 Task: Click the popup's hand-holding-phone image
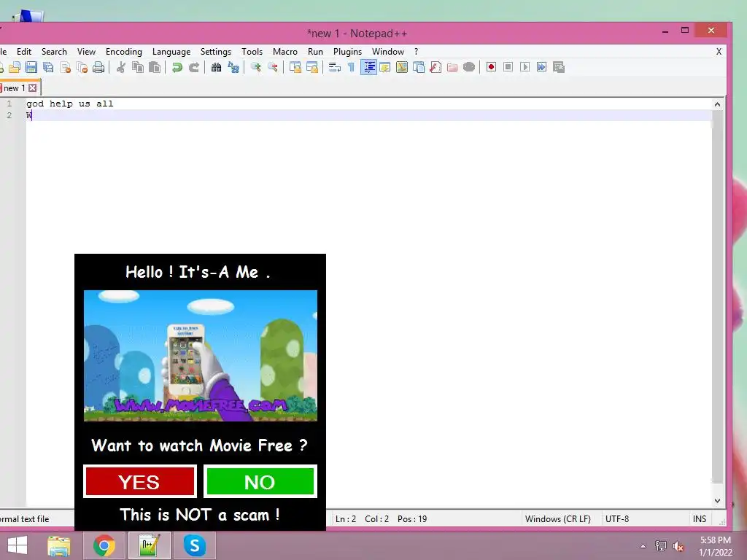point(200,356)
